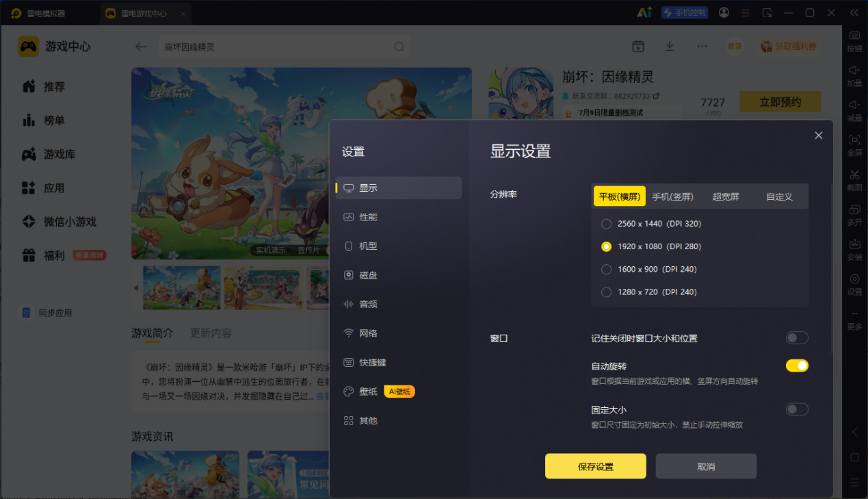Click the Android recent-apps icon in sidebar

click(x=854, y=483)
